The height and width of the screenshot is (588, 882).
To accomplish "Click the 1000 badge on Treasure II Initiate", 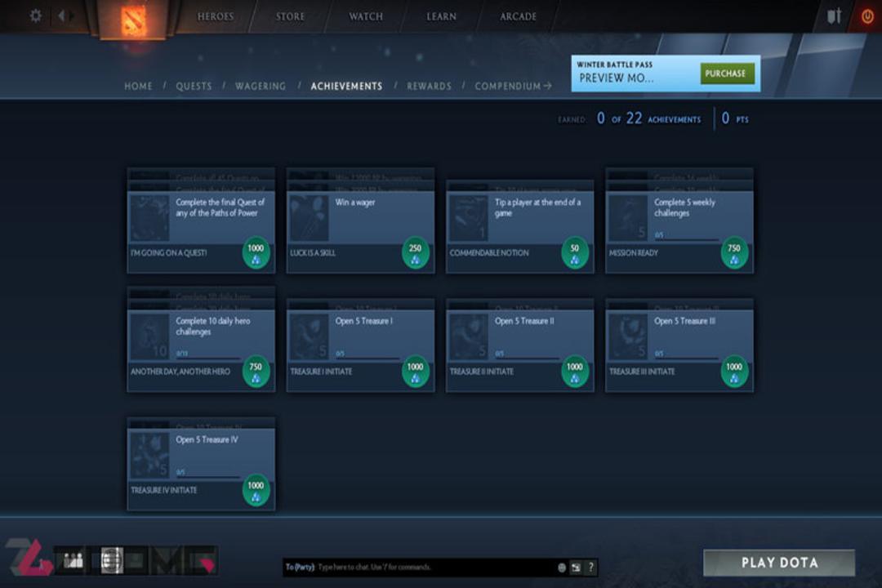I will click(575, 372).
